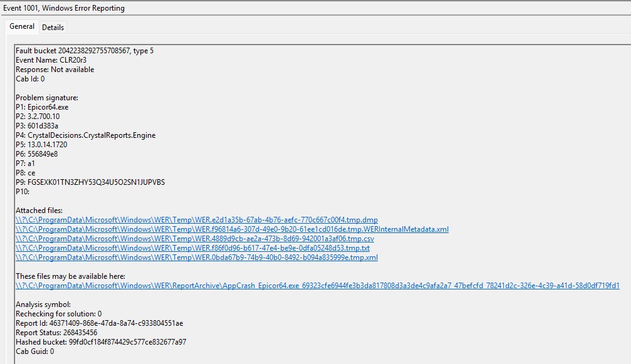Select the 'P1: Epicor64.exe' line
Screen dimensions: 631x364
(x=42, y=107)
